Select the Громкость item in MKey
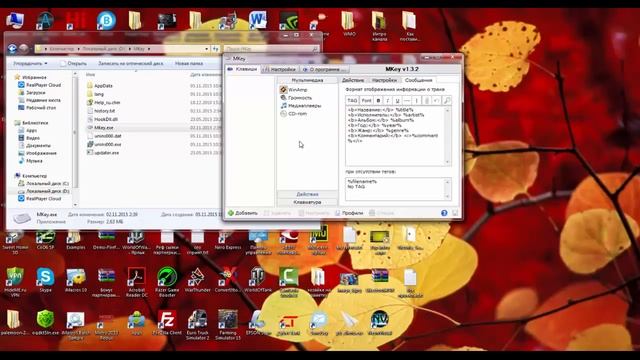Image resolution: width=640 pixels, height=360 pixels. [x=296, y=98]
